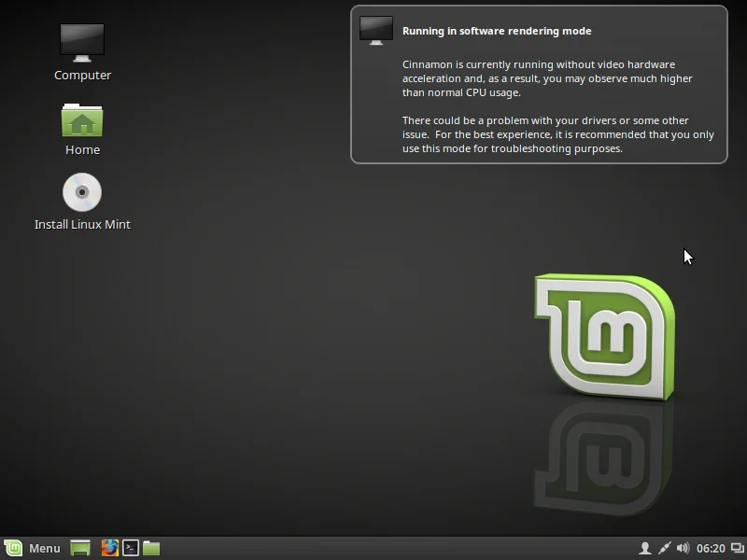Screen dimensions: 747x560
Task: Open the Mint Menu button
Action: click(x=33, y=548)
